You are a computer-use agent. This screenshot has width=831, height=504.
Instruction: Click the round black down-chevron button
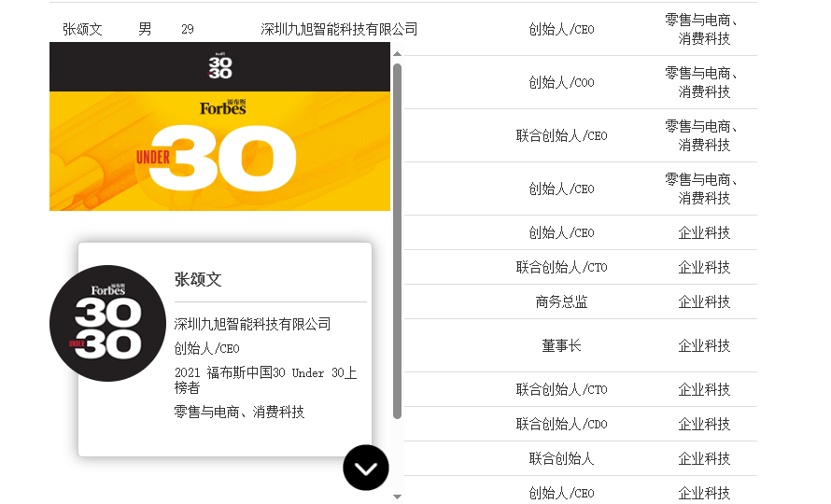366,468
